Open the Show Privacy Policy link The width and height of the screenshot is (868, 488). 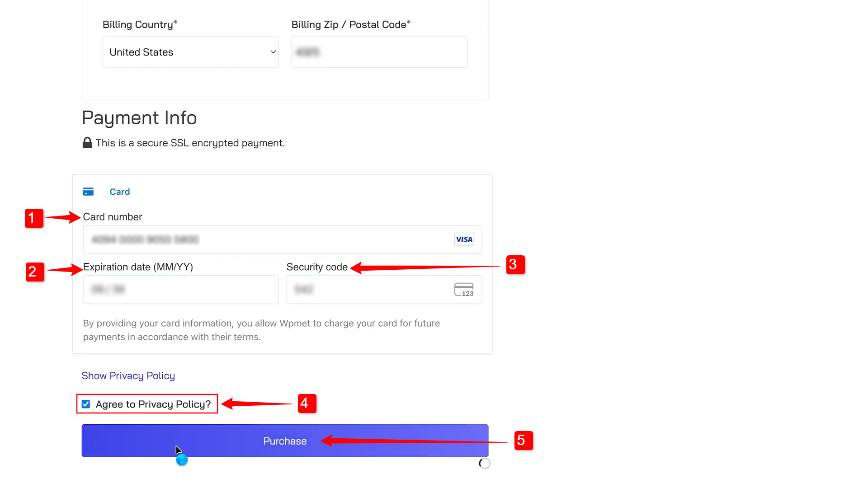point(128,376)
